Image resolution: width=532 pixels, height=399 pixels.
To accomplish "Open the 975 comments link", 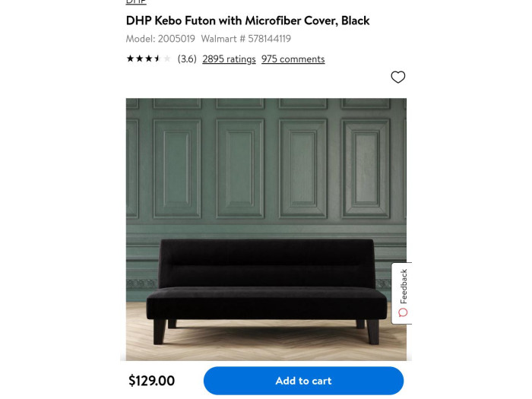I will [x=293, y=59].
